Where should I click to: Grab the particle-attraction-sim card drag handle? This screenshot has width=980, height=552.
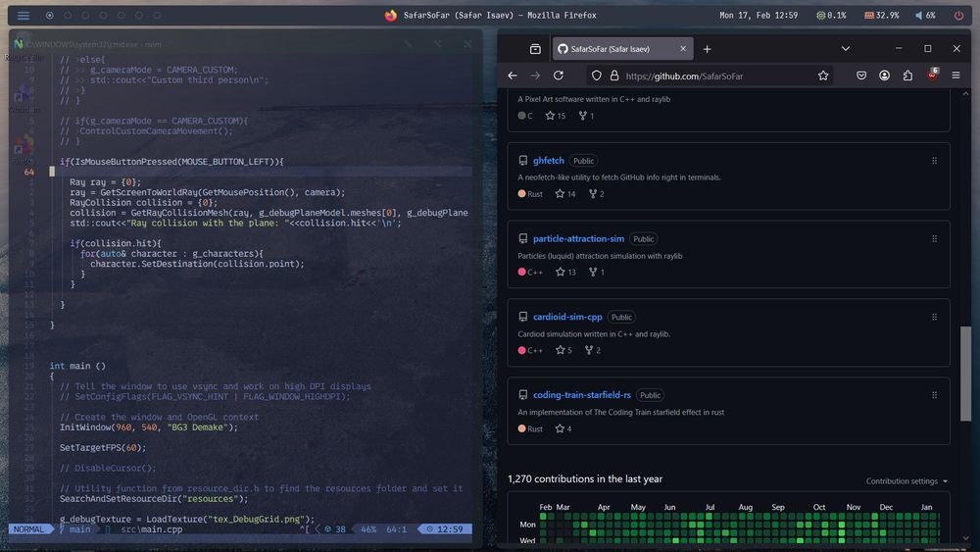click(x=934, y=239)
